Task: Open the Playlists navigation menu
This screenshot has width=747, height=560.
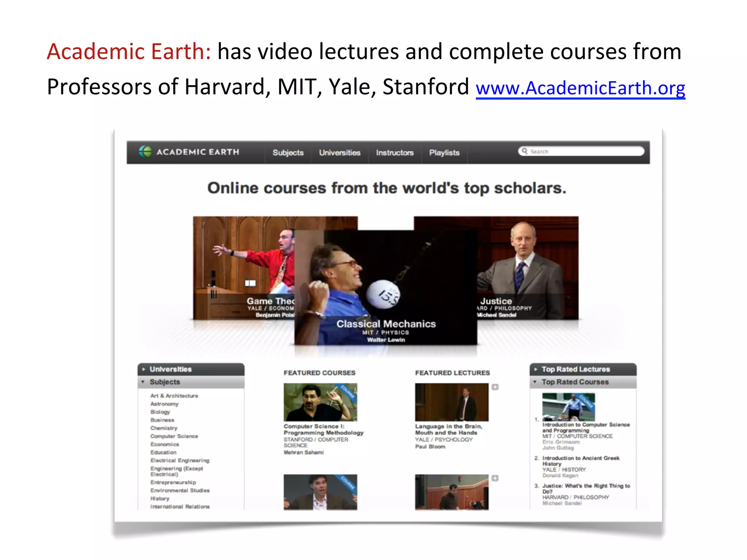Action: click(444, 152)
